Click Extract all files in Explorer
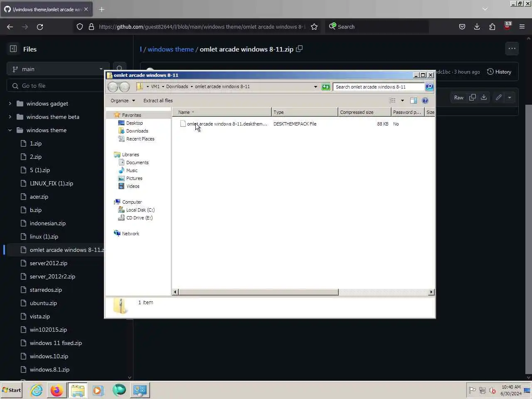Viewport: 532px width, 399px height. [158, 101]
